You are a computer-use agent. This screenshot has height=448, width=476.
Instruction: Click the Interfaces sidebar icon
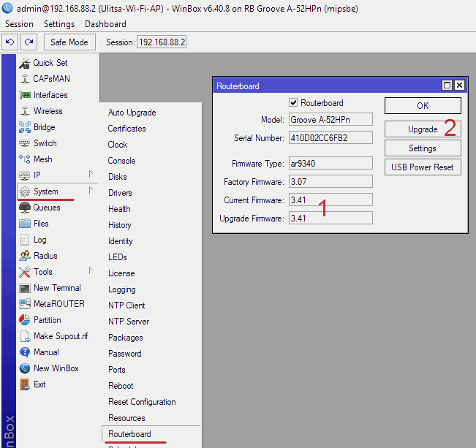click(x=25, y=95)
